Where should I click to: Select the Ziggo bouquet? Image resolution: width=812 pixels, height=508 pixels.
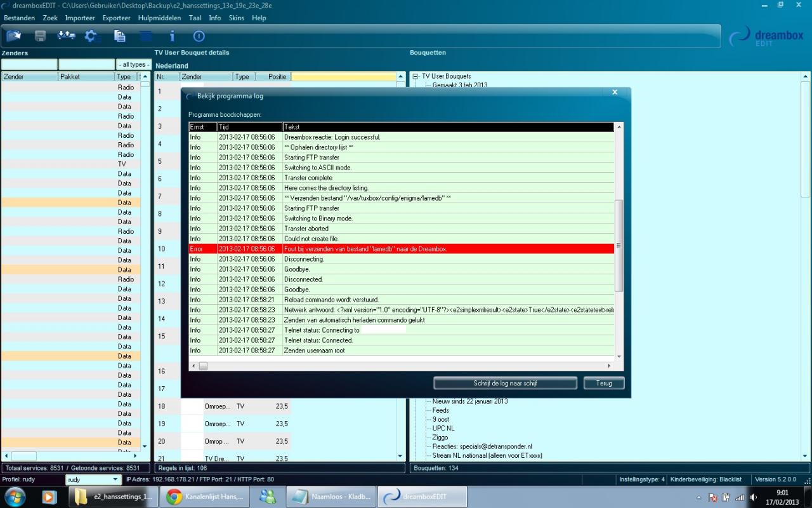tap(440, 438)
